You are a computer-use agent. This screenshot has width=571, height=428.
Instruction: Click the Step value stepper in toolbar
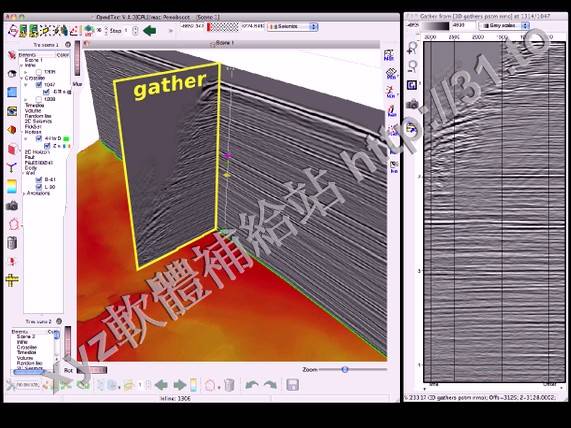point(135,31)
